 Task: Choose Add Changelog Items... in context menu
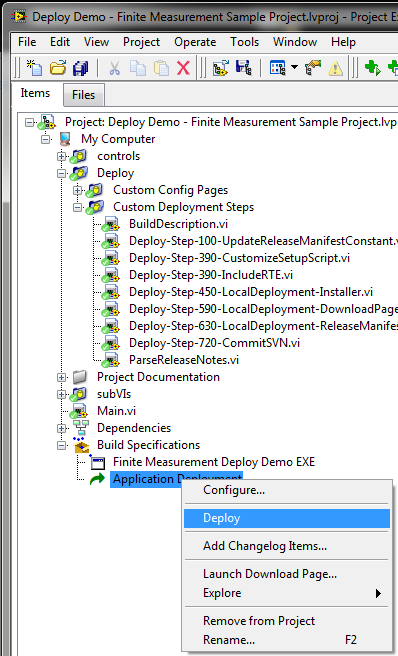point(287,546)
